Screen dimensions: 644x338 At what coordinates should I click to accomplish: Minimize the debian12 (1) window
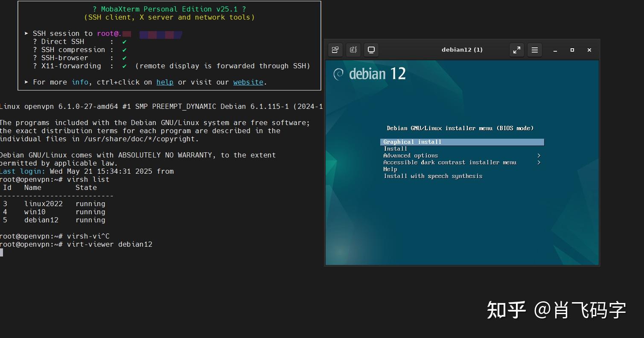click(555, 50)
